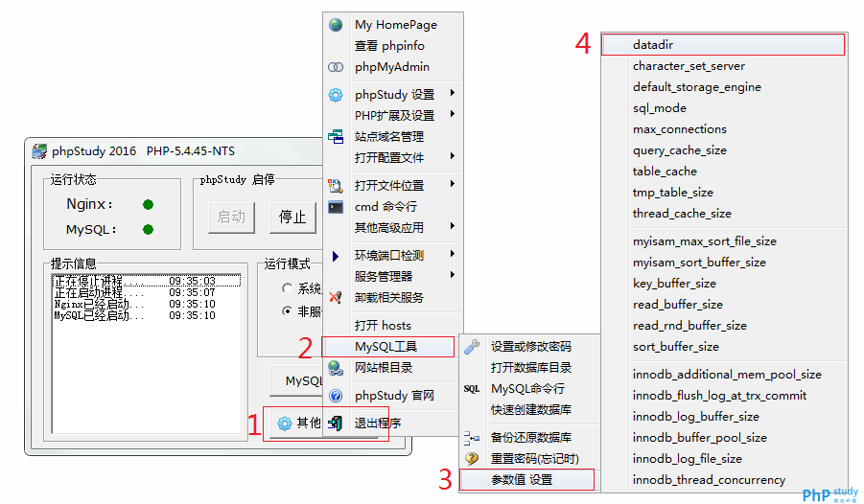Click the 打开文件位置 magnifier icon

tap(336, 186)
